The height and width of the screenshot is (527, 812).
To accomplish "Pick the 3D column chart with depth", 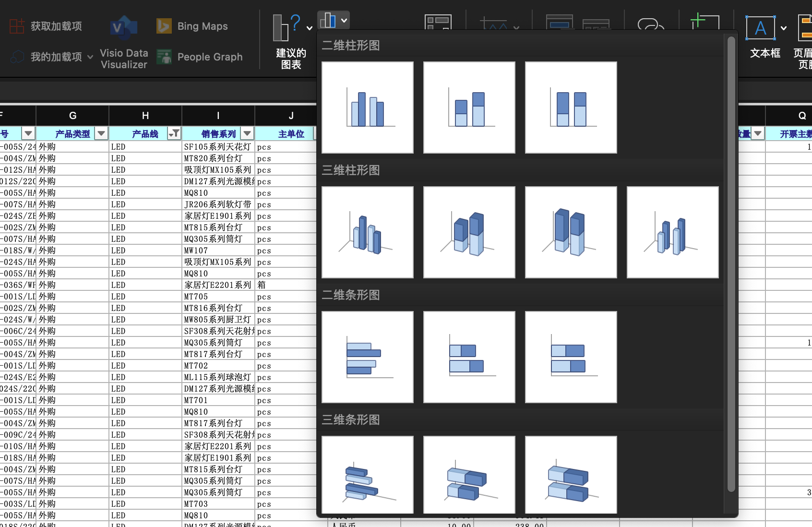I will [x=673, y=232].
